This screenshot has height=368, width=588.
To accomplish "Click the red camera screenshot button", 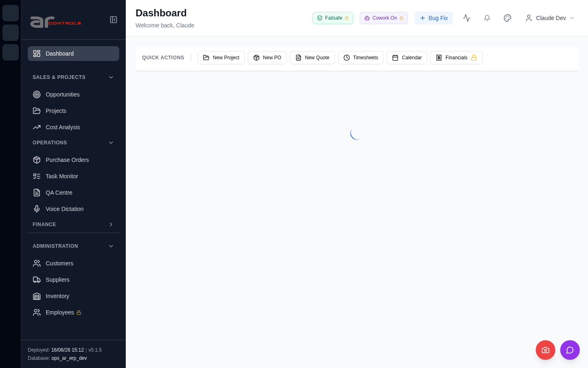I will (x=546, y=350).
